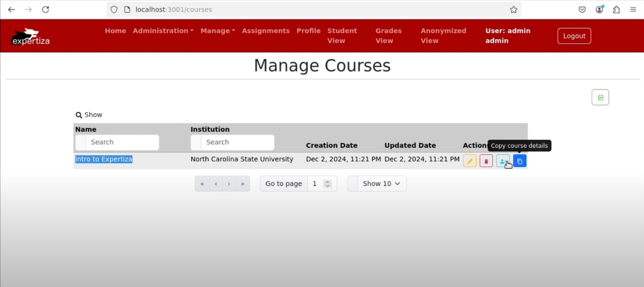Open the Assignments nav item

pos(266,31)
